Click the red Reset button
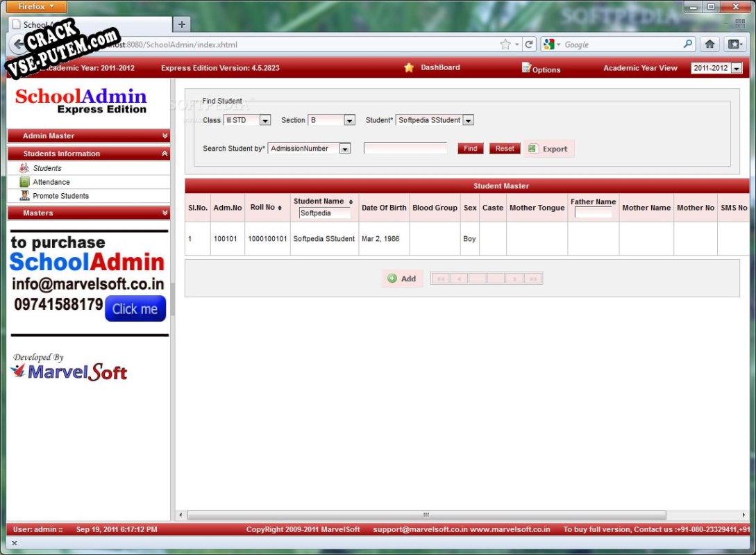Image resolution: width=756 pixels, height=555 pixels. pyautogui.click(x=504, y=149)
